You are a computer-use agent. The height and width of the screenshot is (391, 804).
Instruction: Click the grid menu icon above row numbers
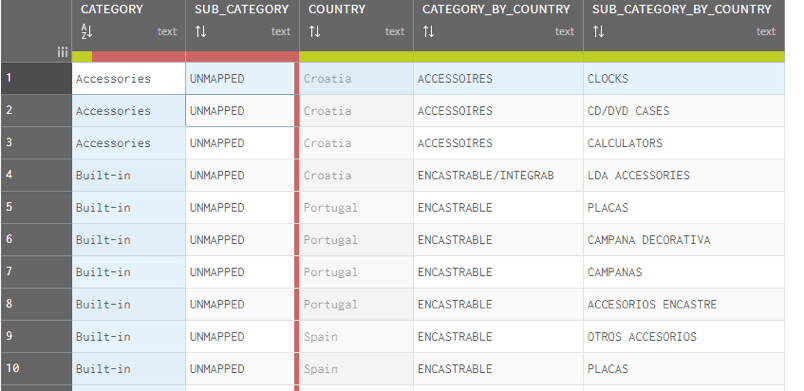[63, 52]
